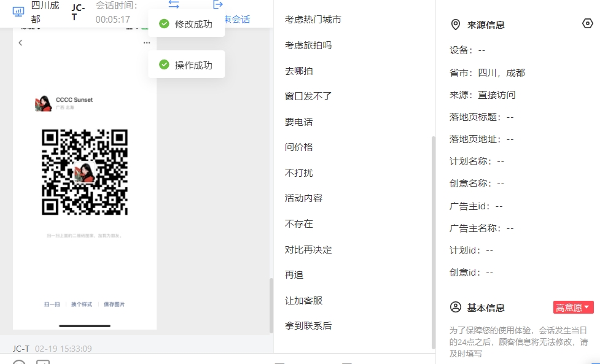600x364 pixels.
Task: Click the 四川成都 visitor location label
Action: pos(45,12)
